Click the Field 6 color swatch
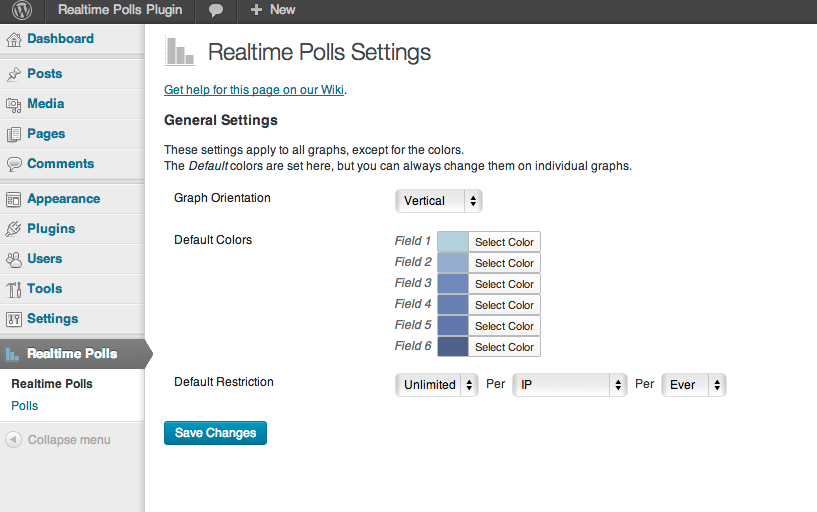 click(x=453, y=346)
